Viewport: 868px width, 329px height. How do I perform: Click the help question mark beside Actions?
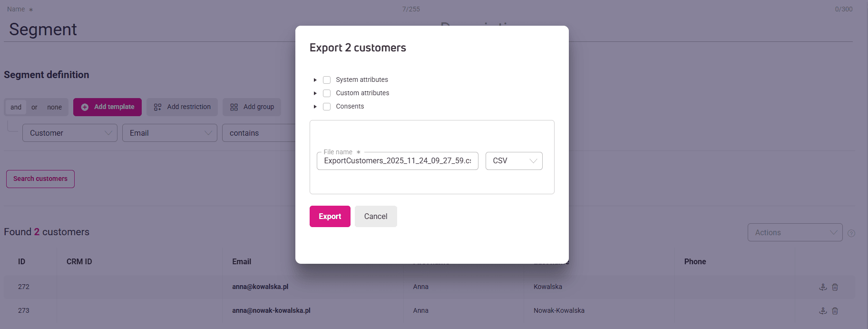coord(851,233)
